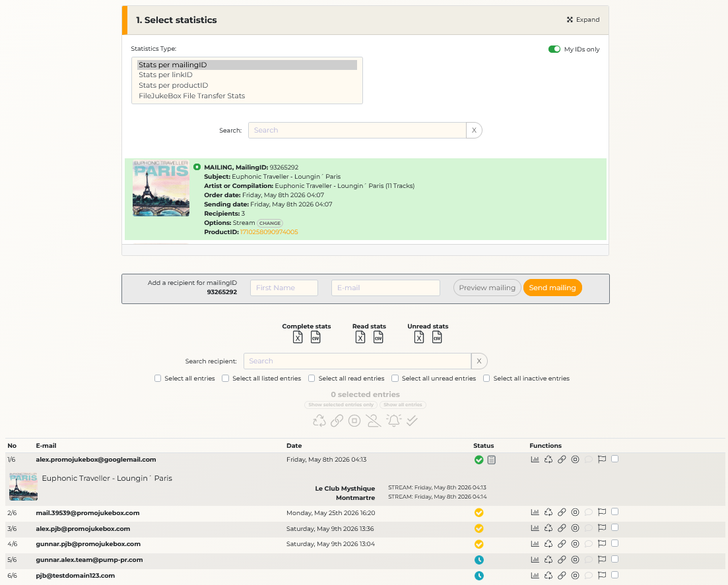Image resolution: width=728 pixels, height=585 pixels.
Task: Toggle the My IDs only switch
Action: [554, 49]
